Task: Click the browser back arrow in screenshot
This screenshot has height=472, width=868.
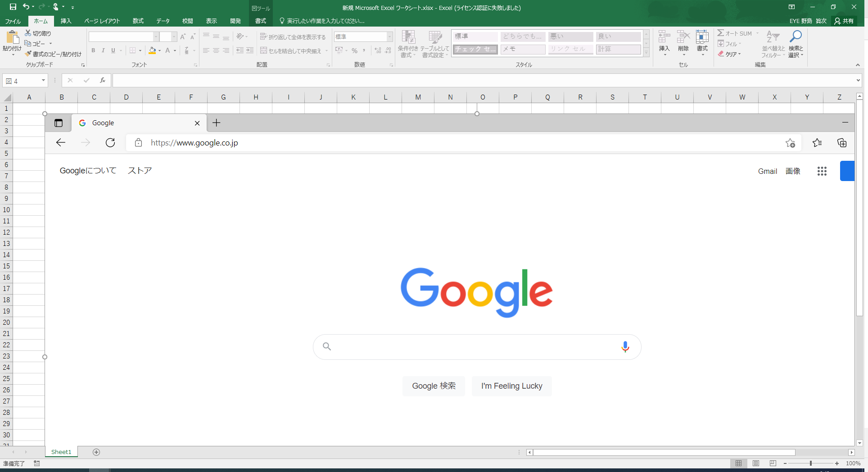Action: pyautogui.click(x=61, y=143)
